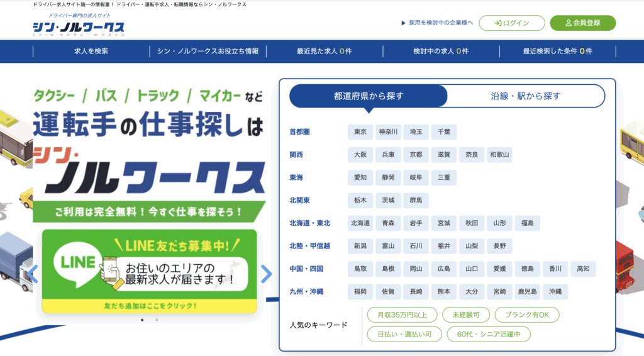View 最近見た求人 in navigation
644x356 pixels.
(324, 52)
